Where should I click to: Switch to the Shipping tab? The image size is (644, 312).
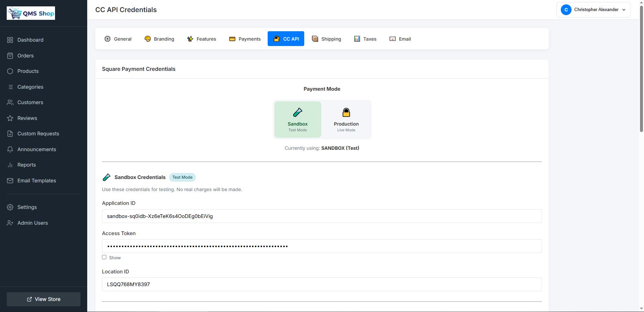(x=326, y=39)
